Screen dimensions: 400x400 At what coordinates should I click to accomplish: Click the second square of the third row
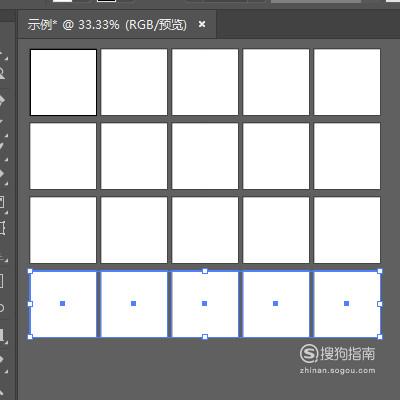(x=134, y=230)
